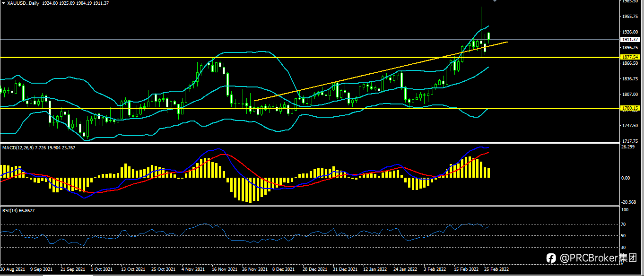The image size is (644, 276).
Task: Click the 1747.50 price axis label
Action: point(629,126)
